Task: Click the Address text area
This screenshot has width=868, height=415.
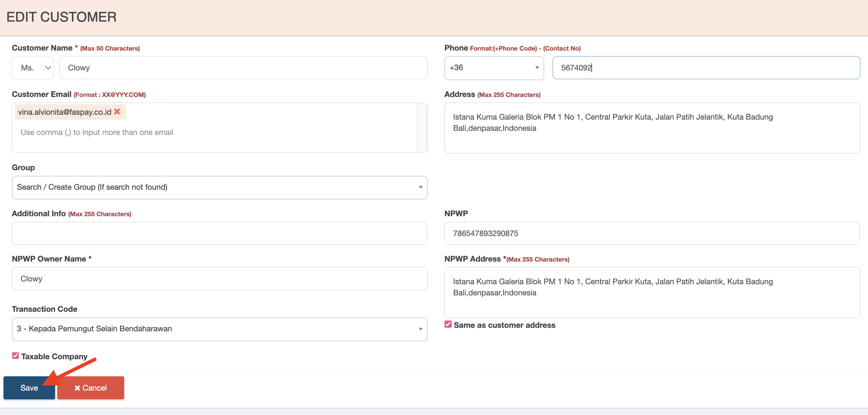Action: [x=652, y=128]
